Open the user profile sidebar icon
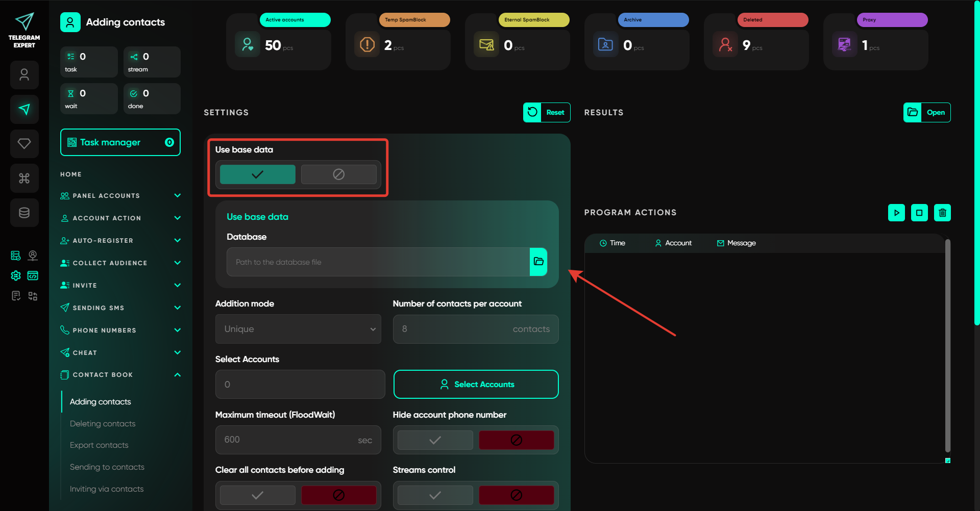 coord(24,75)
